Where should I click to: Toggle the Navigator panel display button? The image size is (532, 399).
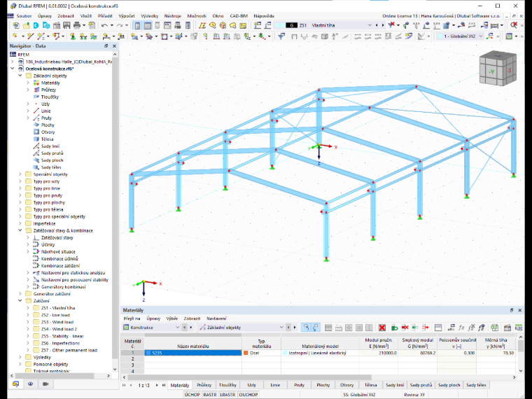[137, 25]
